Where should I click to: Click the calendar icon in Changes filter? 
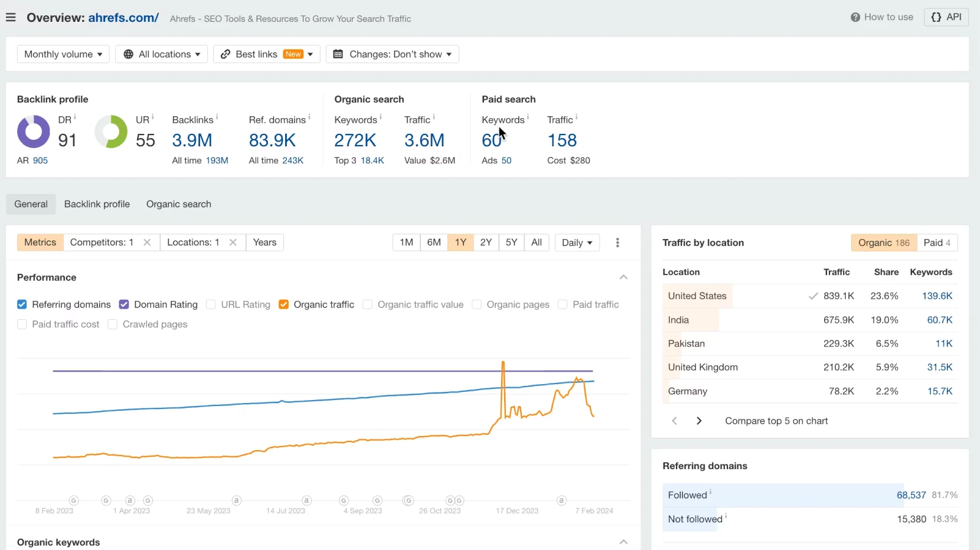pyautogui.click(x=338, y=54)
